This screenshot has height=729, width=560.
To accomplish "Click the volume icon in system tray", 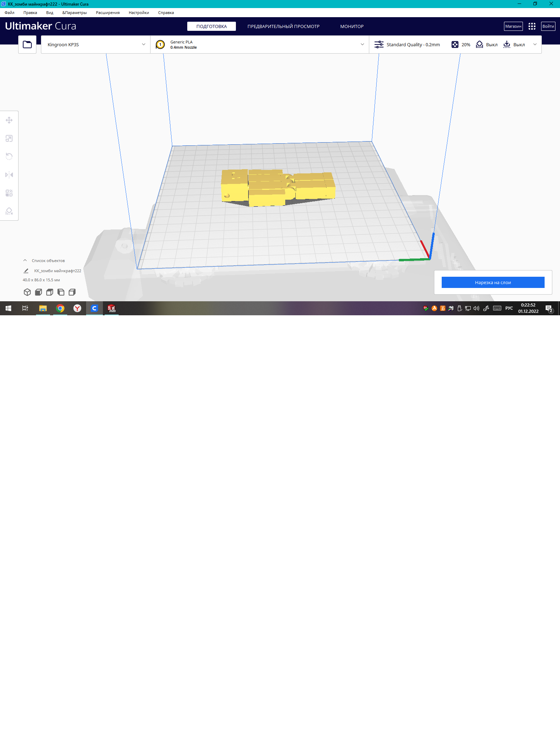I will (x=476, y=308).
